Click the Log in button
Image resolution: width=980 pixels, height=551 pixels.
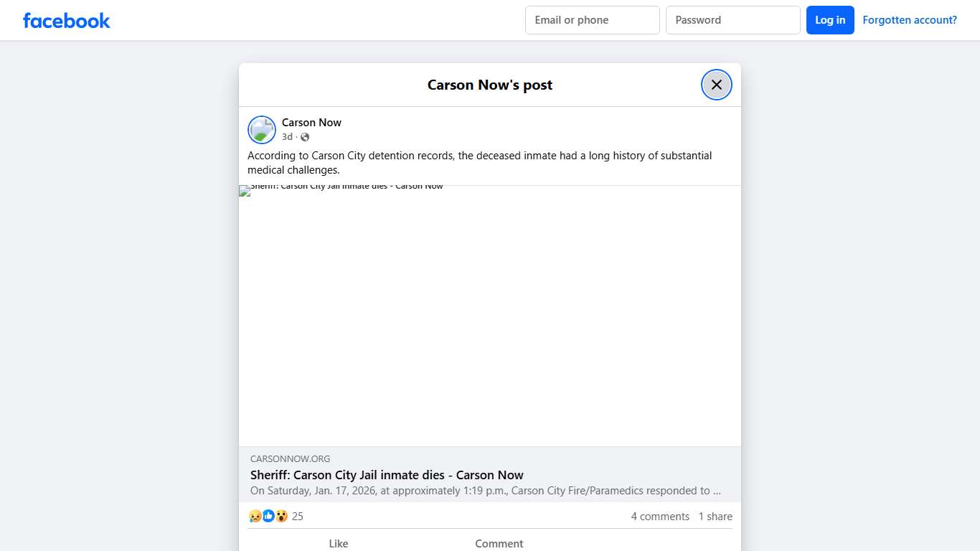(830, 20)
